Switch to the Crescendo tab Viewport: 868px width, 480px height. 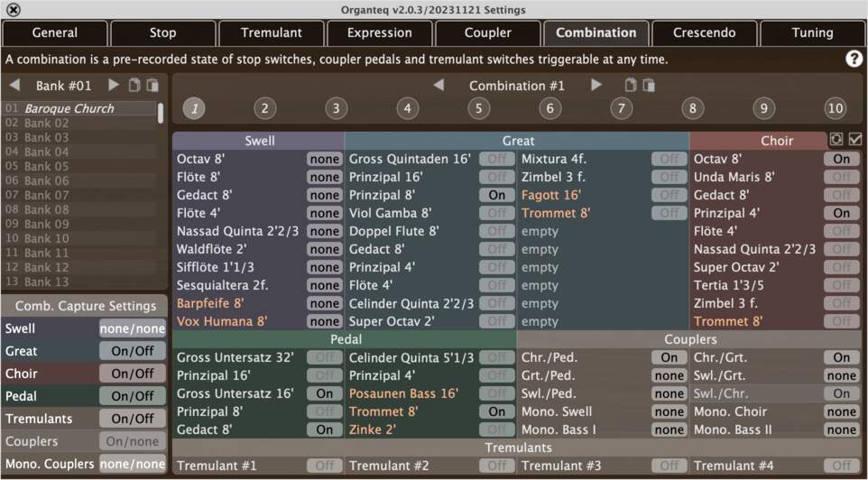[704, 32]
